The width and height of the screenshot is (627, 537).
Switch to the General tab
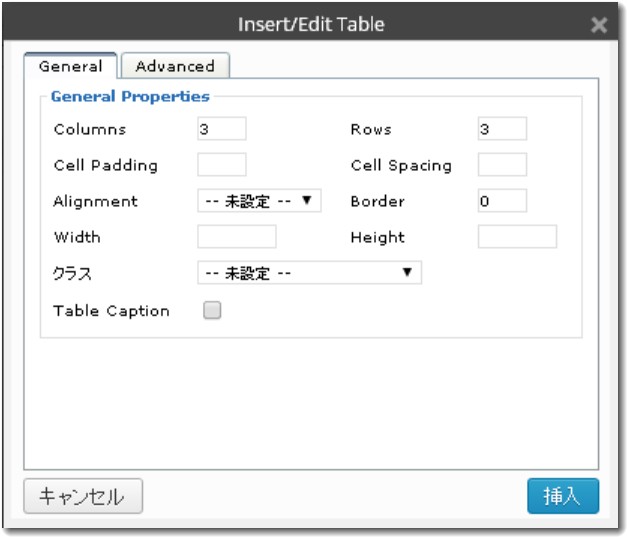tap(70, 66)
